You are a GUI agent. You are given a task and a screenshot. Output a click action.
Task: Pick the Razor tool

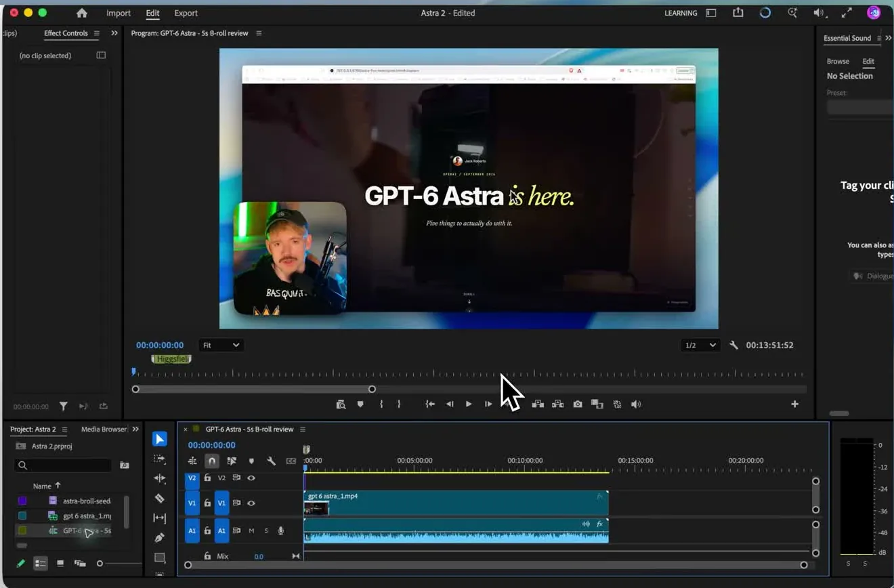coord(159,498)
